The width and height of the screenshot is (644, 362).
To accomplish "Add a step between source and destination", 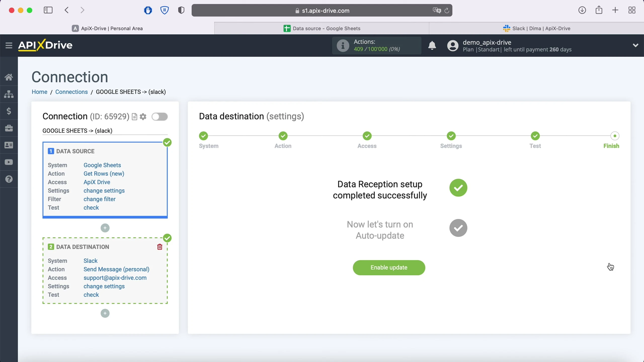I will 105,228.
